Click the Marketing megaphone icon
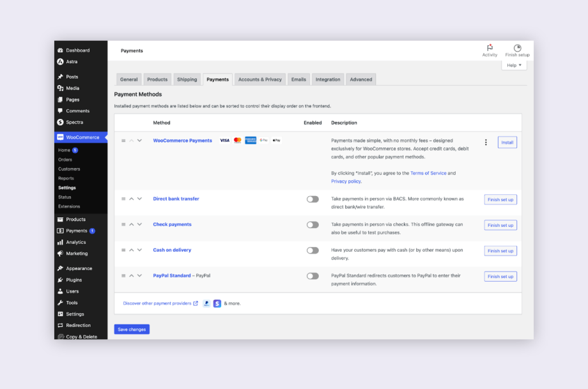Screen dimensions: 588x389 coord(60,254)
